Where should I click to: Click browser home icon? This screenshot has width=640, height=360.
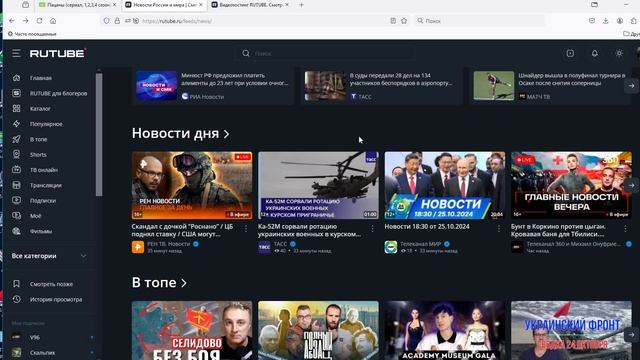pos(53,21)
